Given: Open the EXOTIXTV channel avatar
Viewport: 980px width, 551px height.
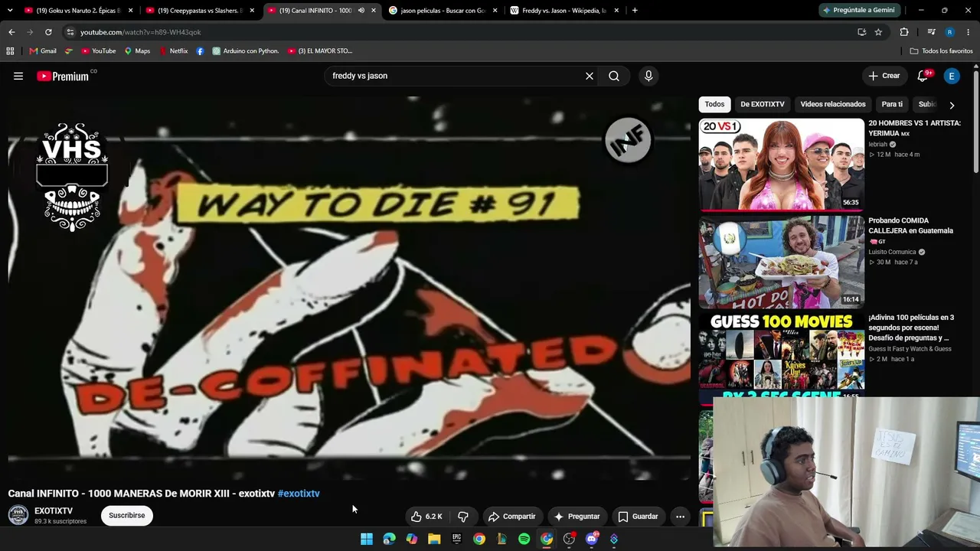Looking at the screenshot, I should click(x=18, y=515).
